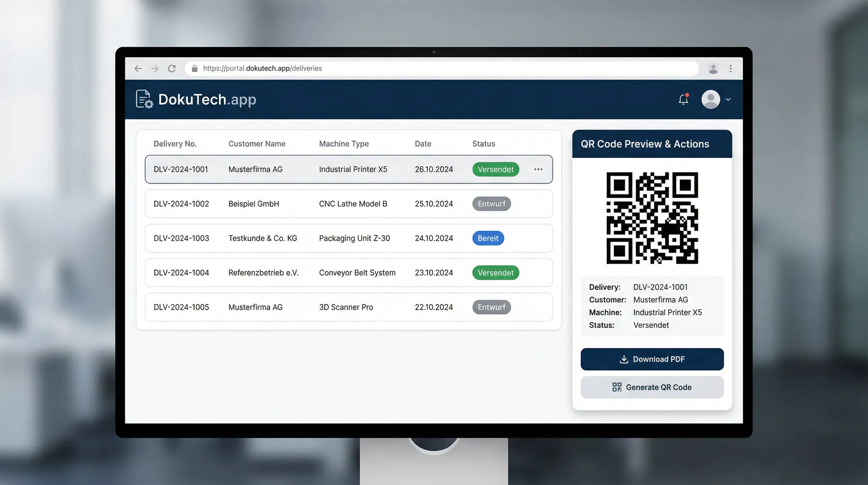Sort by Delivery No. column header
The image size is (868, 485).
[x=175, y=144]
